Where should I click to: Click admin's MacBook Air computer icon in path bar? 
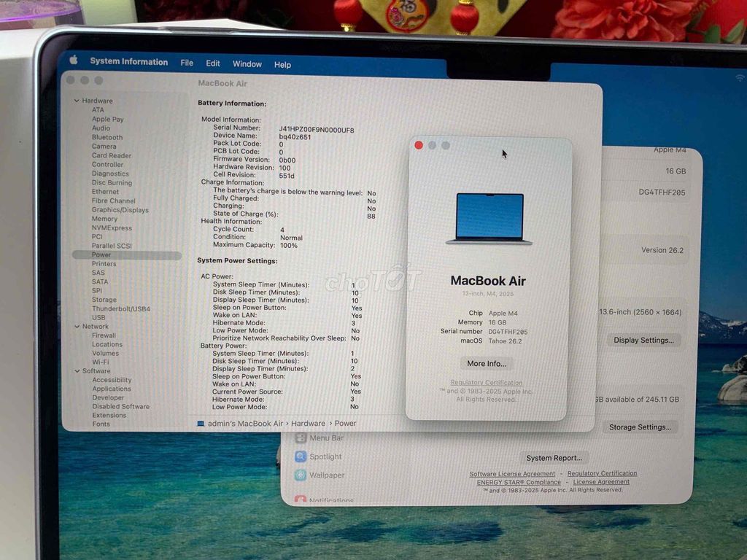pos(201,424)
